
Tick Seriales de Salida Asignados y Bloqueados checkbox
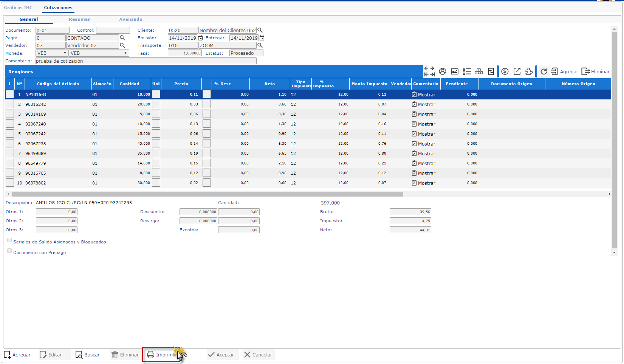pos(9,240)
